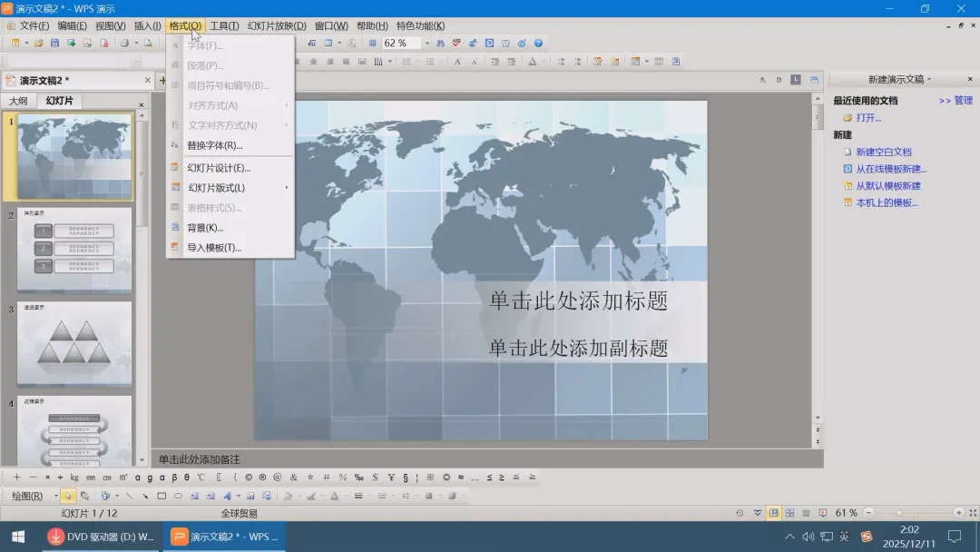This screenshot has height=552, width=980.
Task: Open help with the blue question mark icon
Action: 538,44
